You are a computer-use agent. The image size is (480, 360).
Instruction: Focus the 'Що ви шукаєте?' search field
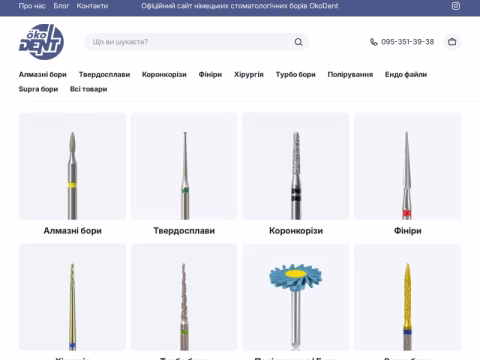coord(196,42)
